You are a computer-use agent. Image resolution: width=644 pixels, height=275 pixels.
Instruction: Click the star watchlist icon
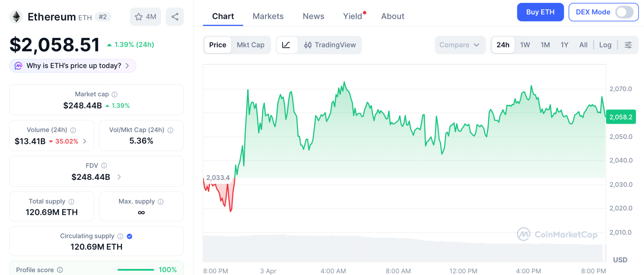[x=139, y=17]
